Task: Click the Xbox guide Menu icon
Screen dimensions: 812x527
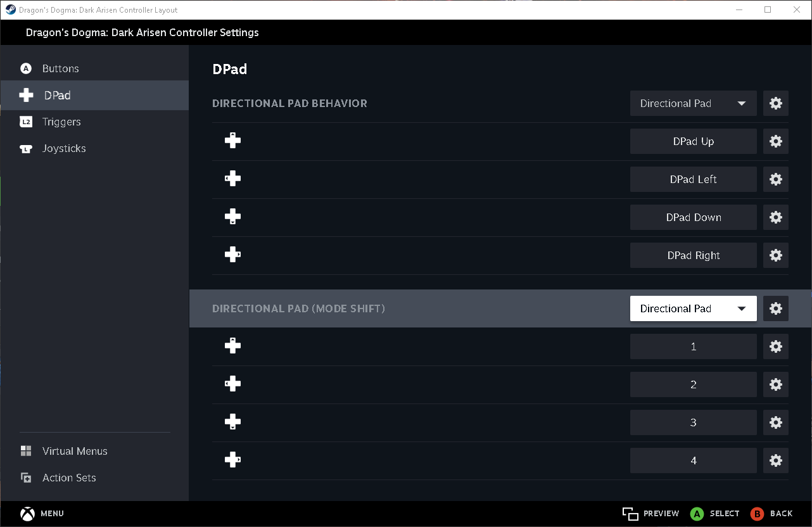Action: click(x=27, y=514)
